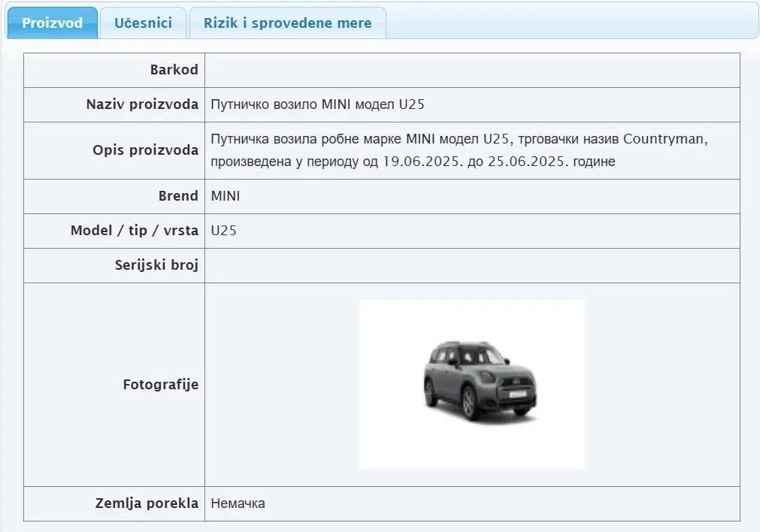This screenshot has height=532, width=760.
Task: Click the Zemlja porekla label
Action: 147,503
